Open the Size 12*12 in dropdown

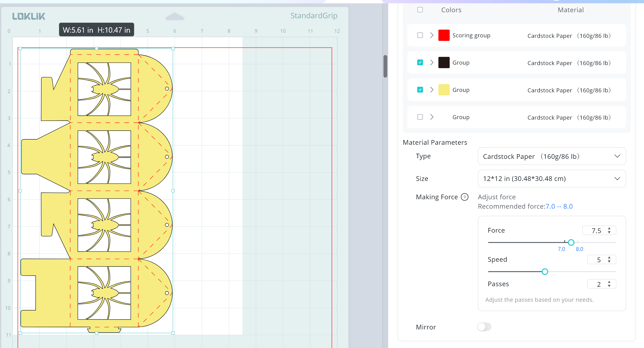[x=552, y=179]
